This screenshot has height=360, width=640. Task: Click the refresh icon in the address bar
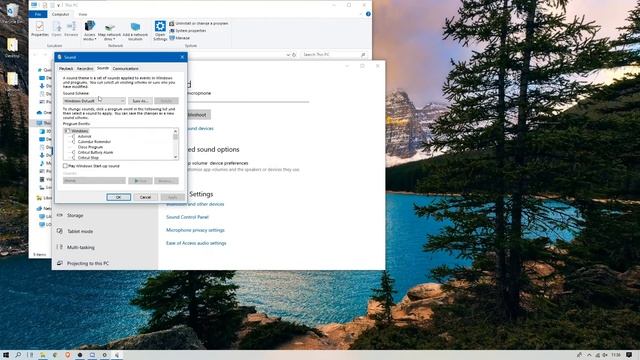point(294,55)
